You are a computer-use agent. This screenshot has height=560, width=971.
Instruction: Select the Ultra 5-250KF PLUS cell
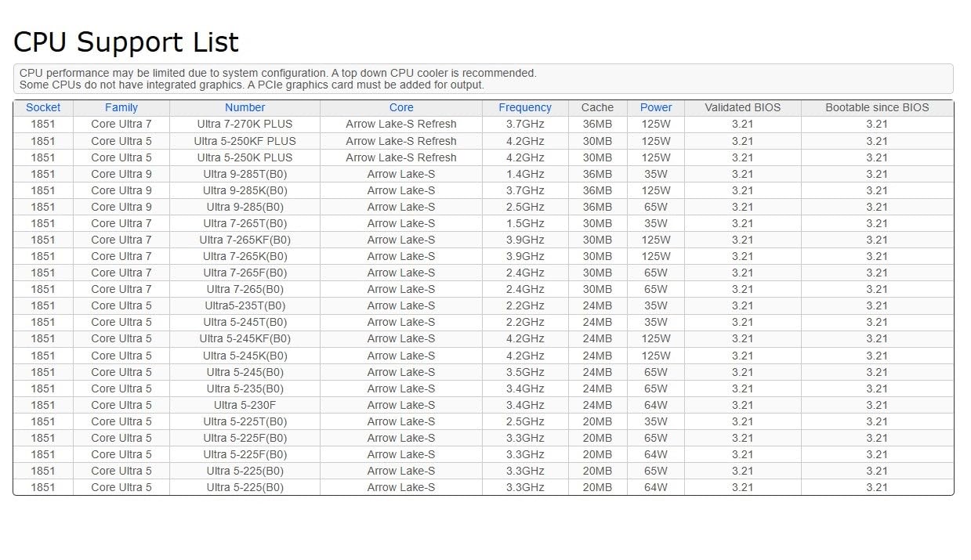[x=245, y=141]
